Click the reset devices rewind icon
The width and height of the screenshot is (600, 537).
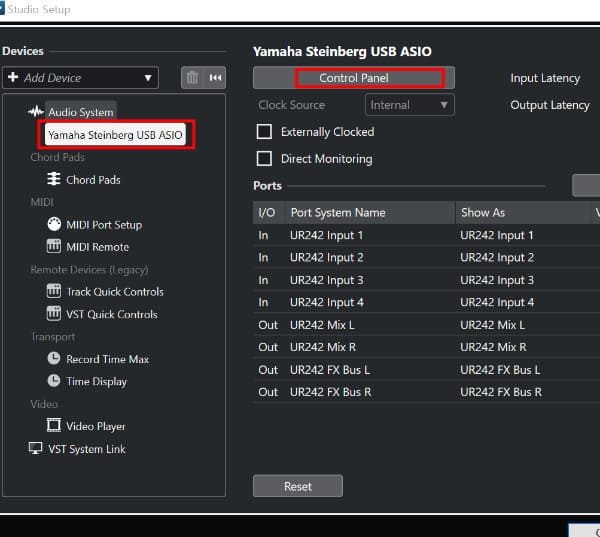tap(215, 78)
